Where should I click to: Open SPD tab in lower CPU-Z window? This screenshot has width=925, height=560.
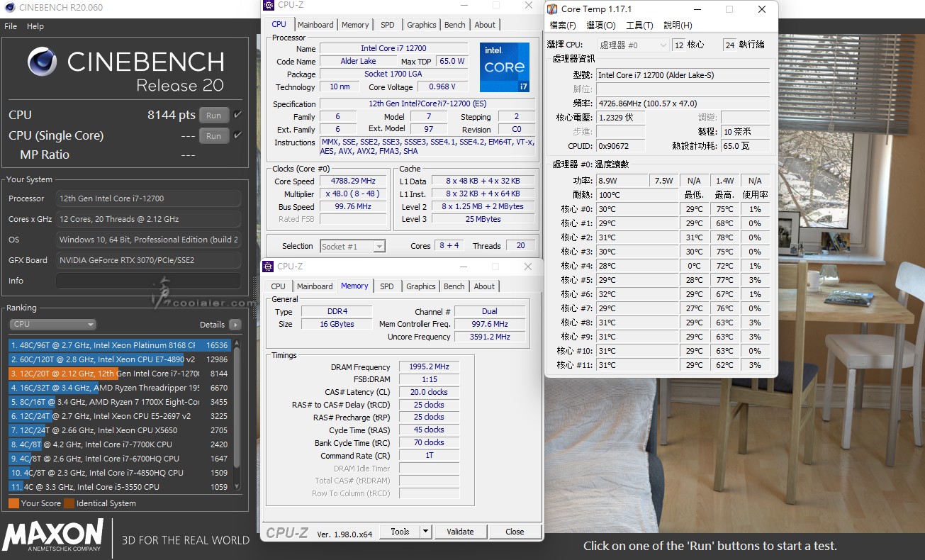[387, 286]
